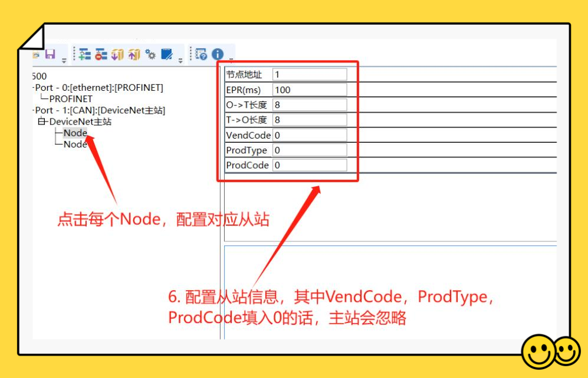588x378 pixels.
Task: Click the purple Save floppy disk icon
Action: click(50, 54)
